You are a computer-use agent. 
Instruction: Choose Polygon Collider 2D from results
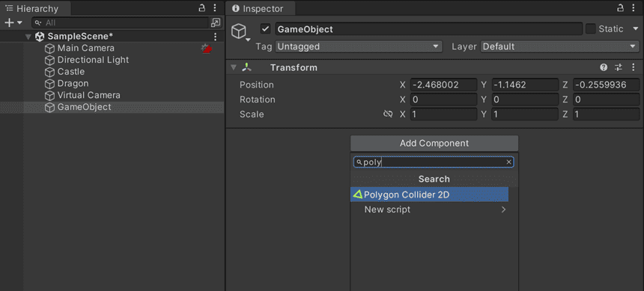(429, 194)
